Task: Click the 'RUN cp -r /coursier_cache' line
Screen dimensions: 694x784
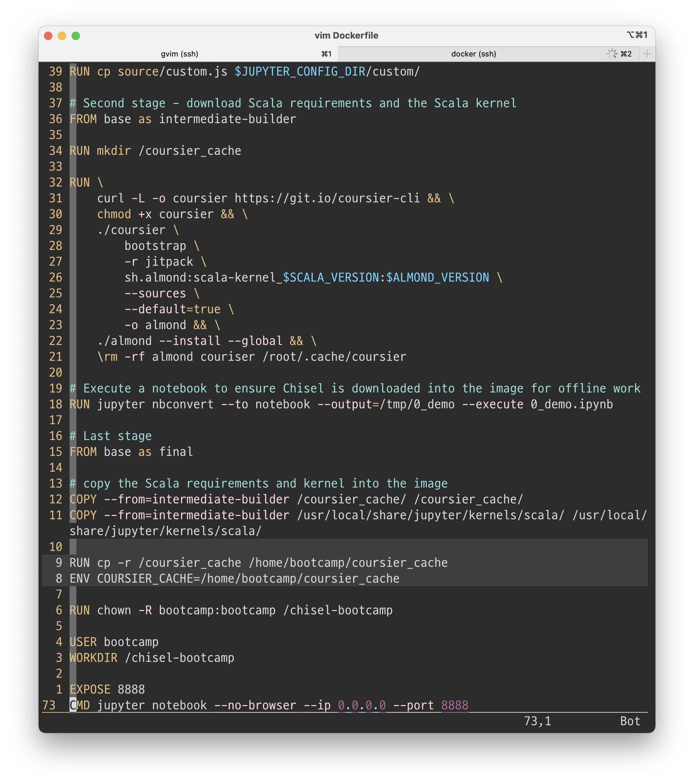Action: click(x=258, y=563)
